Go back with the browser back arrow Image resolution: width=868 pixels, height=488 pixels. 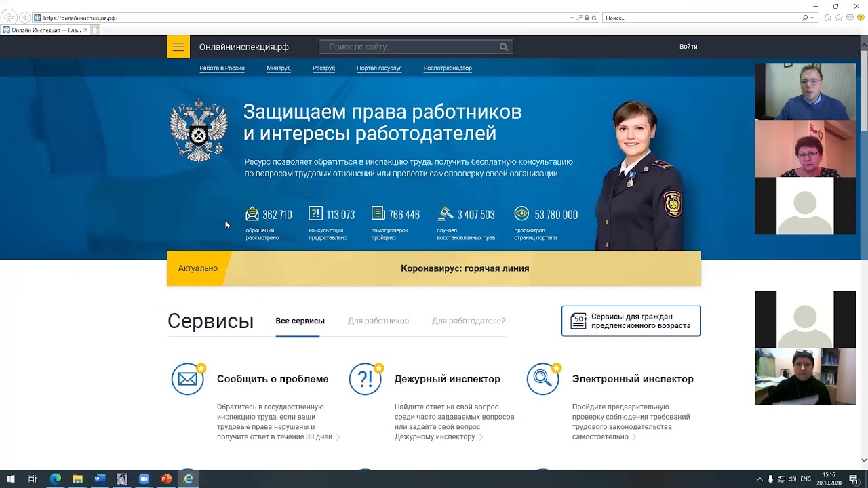tap(9, 18)
